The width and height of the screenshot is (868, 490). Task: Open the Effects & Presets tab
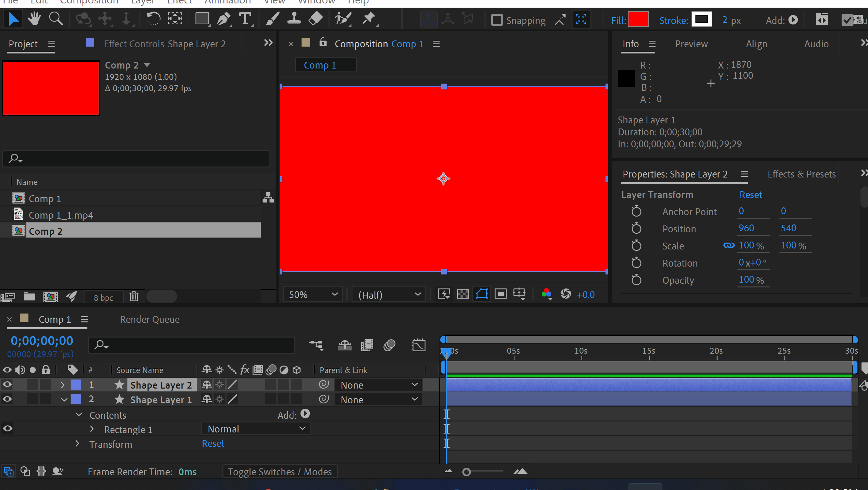tap(801, 174)
